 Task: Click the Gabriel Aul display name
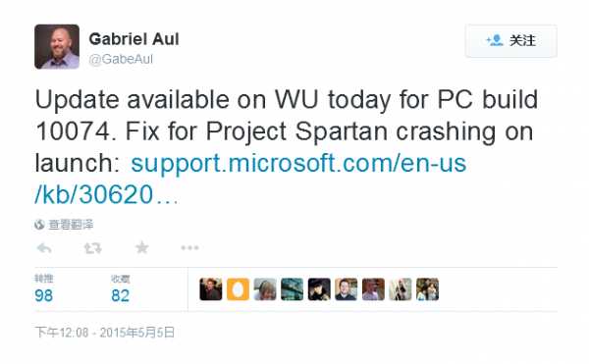(x=134, y=39)
